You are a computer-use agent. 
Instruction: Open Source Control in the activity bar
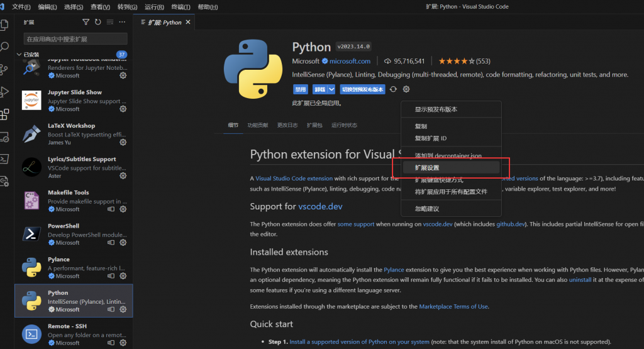(x=4, y=69)
